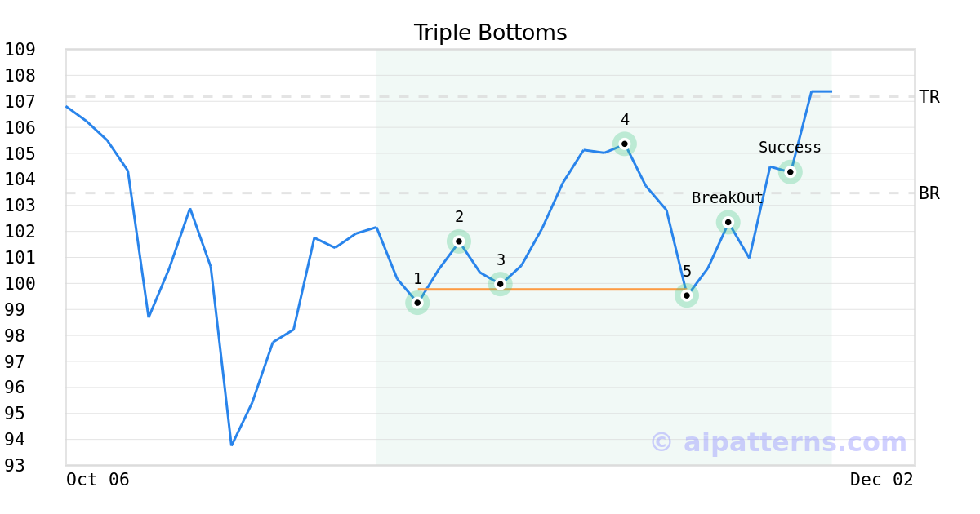Screen dimensions: 980x514
Task: Click the "Dec 02" end date label
Action: (881, 480)
